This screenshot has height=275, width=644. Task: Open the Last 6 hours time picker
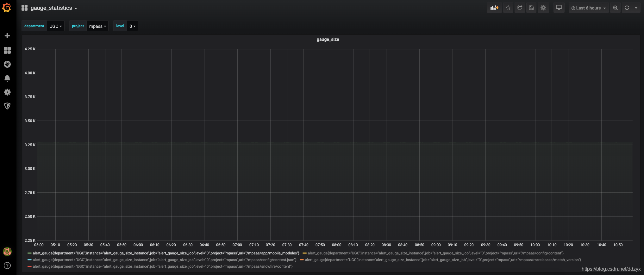click(589, 8)
